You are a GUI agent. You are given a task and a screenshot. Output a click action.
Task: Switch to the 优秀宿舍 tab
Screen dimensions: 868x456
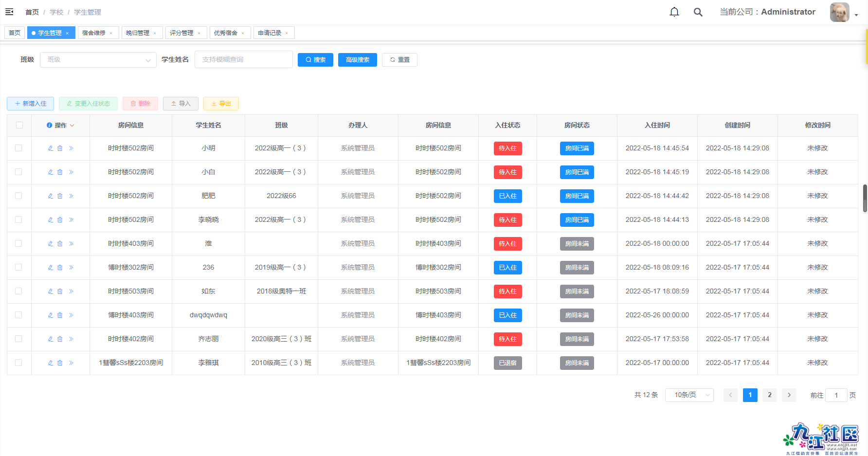[226, 33]
